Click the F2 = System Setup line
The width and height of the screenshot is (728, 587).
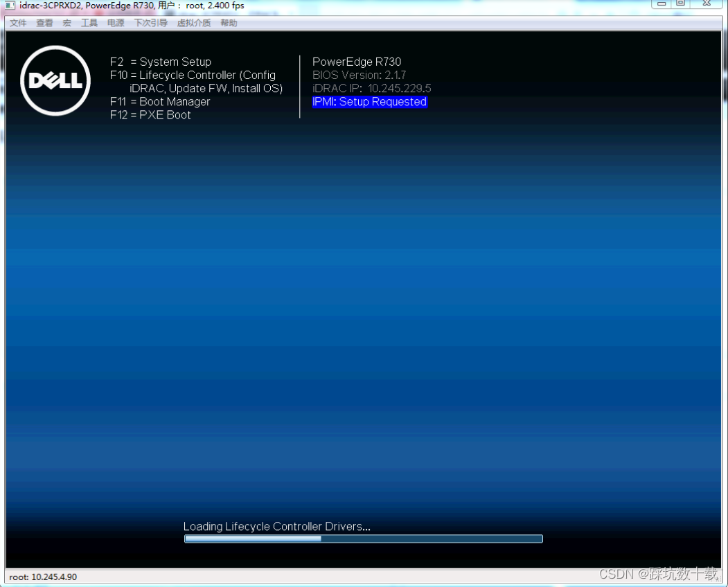click(161, 62)
